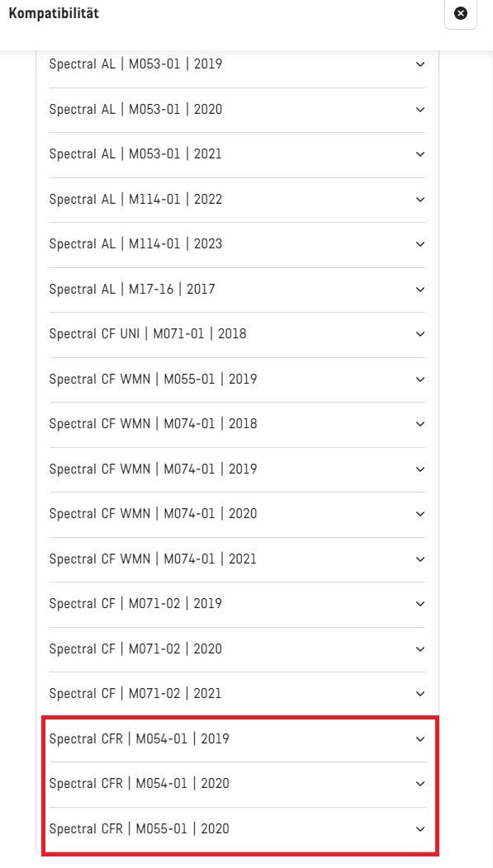
Task: Expand Spectral AL M053-01 2019 chevron
Action: (x=420, y=64)
